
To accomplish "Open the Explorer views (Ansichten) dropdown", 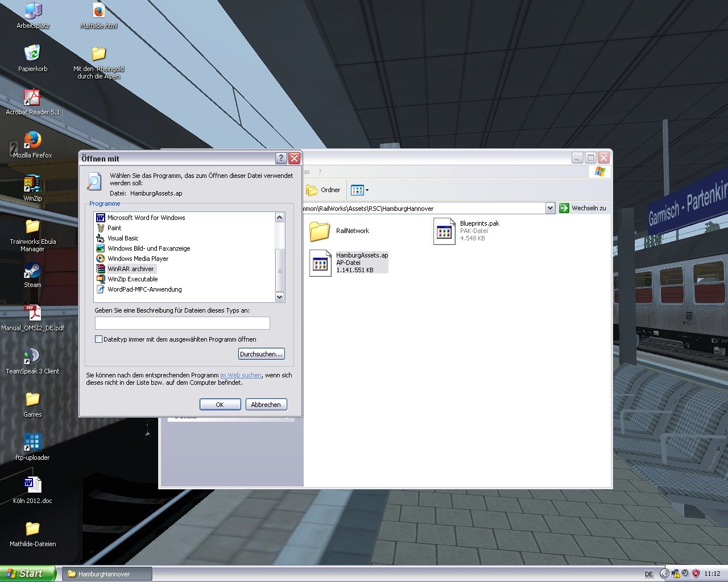I will tap(359, 190).
